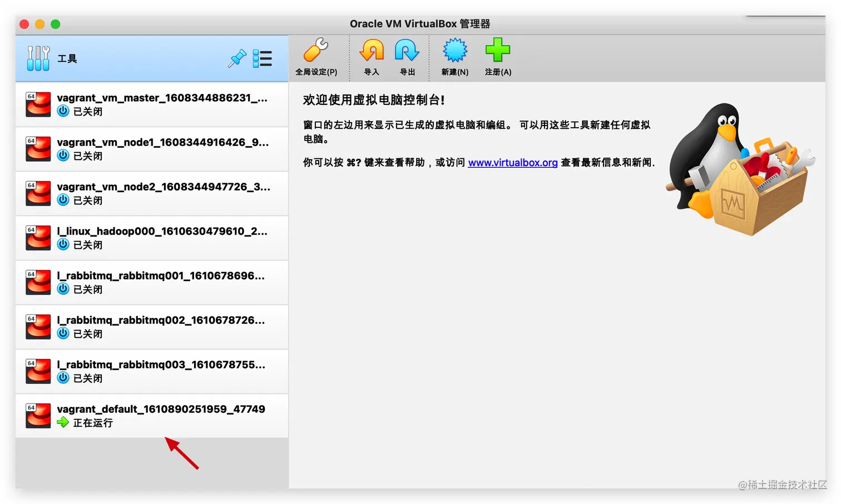Select l_rabbitmq_rabbitmq003_1610678755 VM name

pos(161,365)
